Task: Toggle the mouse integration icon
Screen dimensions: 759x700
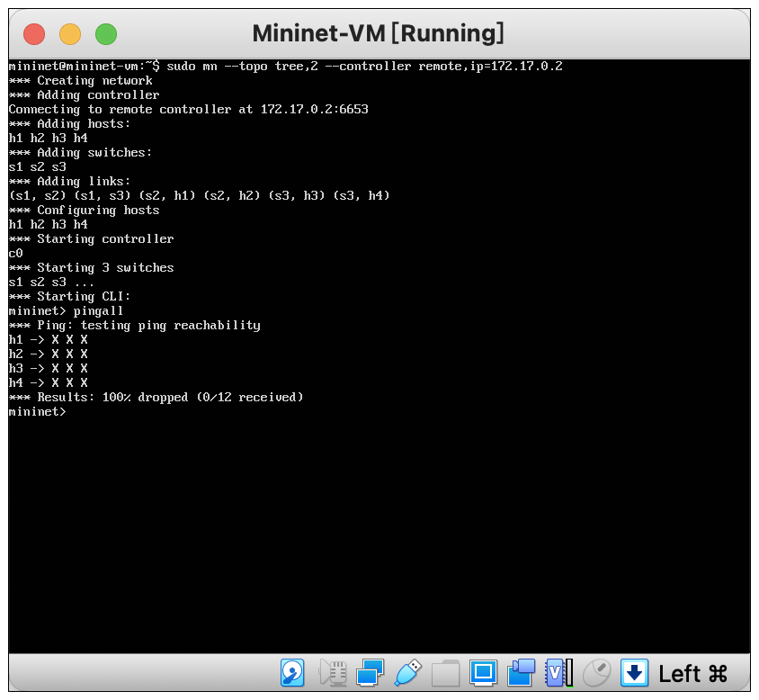Action: (596, 672)
